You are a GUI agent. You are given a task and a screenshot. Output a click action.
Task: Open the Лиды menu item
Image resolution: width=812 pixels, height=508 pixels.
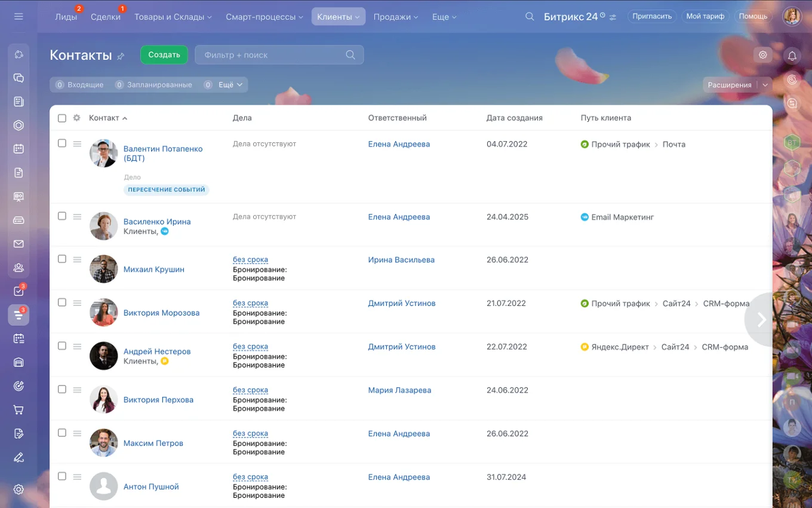[x=66, y=17]
